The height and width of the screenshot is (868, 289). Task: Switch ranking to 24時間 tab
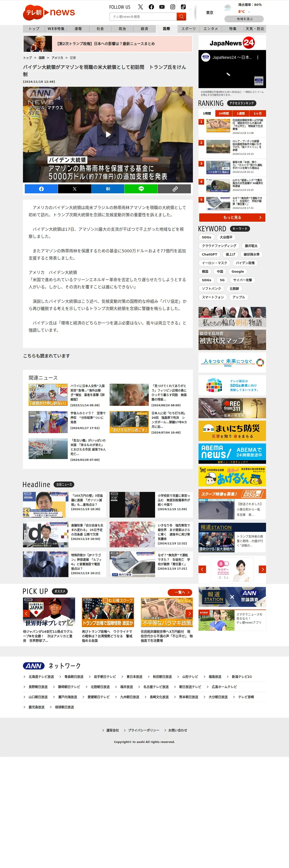tap(224, 113)
